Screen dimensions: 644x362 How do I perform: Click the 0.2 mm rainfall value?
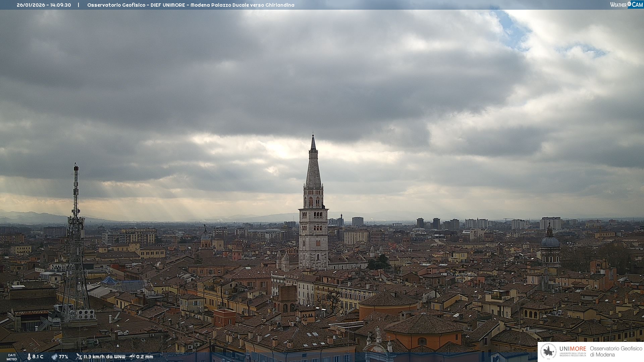coord(145,357)
